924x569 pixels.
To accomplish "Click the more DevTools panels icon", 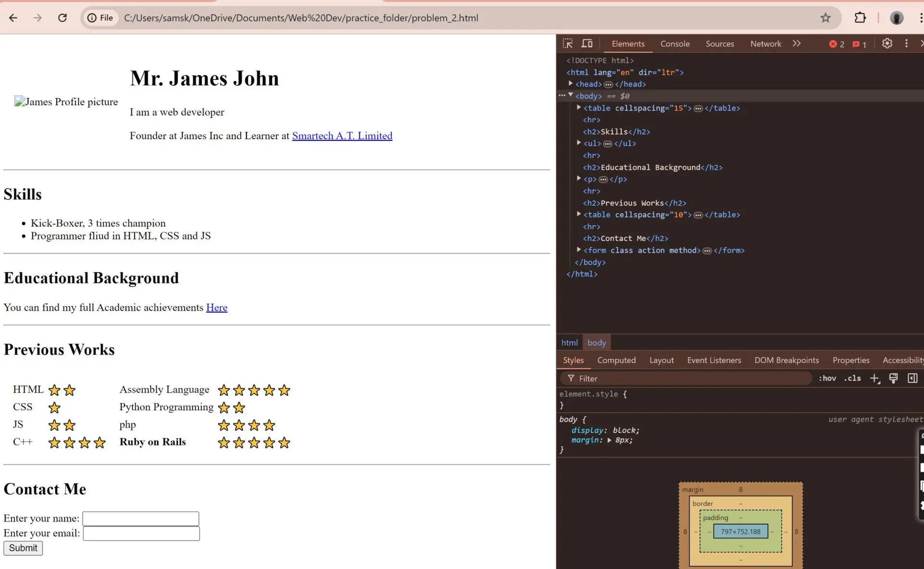I will [x=796, y=43].
